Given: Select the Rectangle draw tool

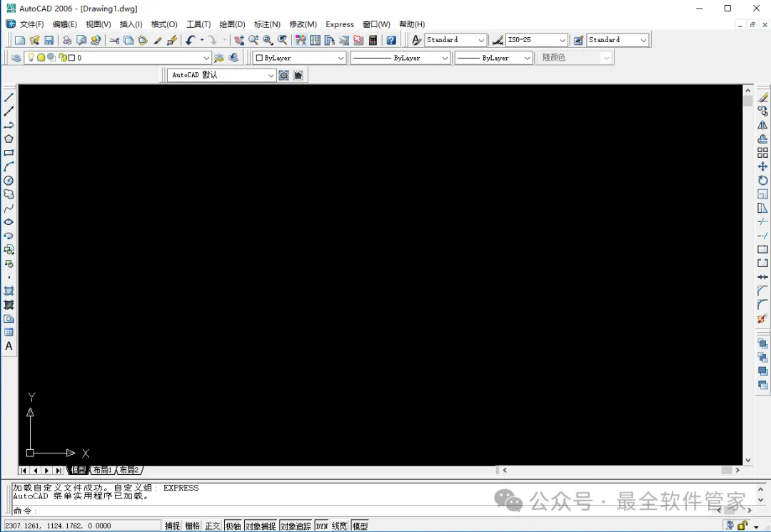Looking at the screenshot, I should tap(9, 153).
